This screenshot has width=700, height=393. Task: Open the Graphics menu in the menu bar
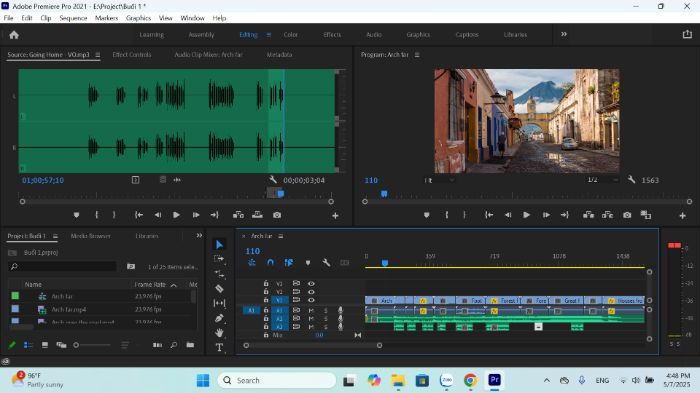(x=138, y=18)
